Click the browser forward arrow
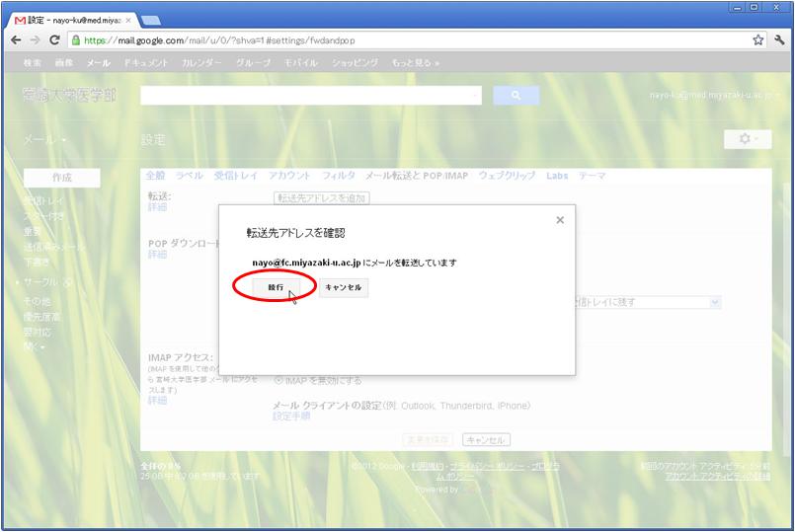The height and width of the screenshot is (532, 795). click(36, 40)
